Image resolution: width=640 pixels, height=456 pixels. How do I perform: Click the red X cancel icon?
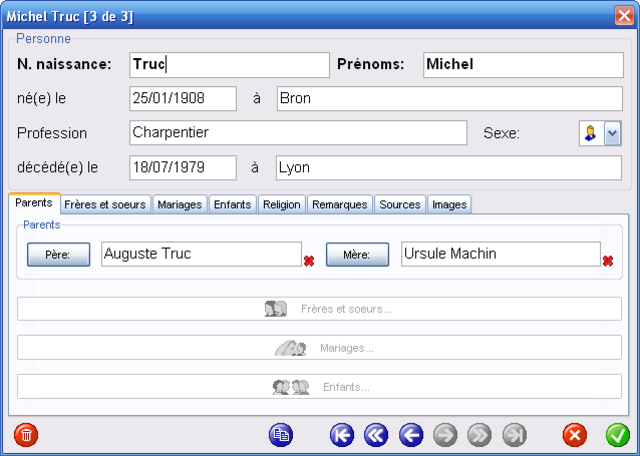pyautogui.click(x=575, y=435)
